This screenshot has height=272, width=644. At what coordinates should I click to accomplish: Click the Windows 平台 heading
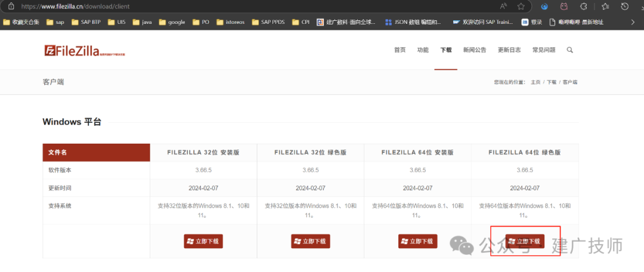click(x=72, y=122)
